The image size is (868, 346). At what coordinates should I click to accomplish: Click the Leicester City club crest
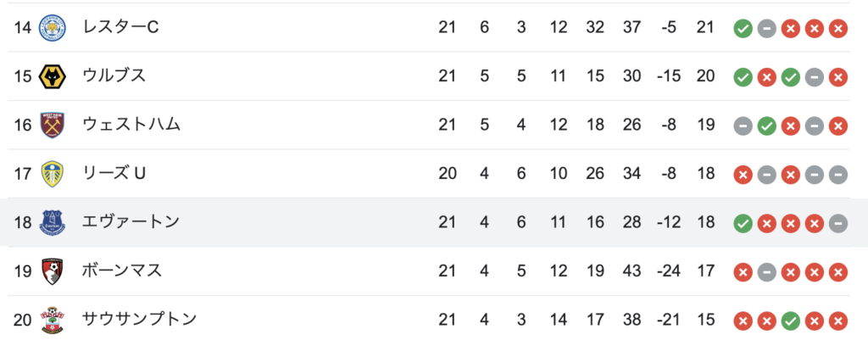click(x=53, y=28)
